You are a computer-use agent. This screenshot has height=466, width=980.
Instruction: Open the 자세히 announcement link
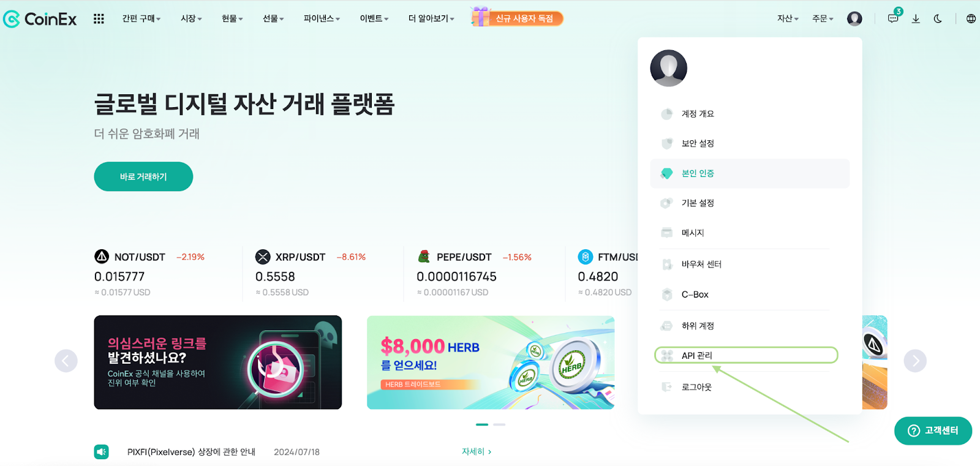pyautogui.click(x=477, y=451)
